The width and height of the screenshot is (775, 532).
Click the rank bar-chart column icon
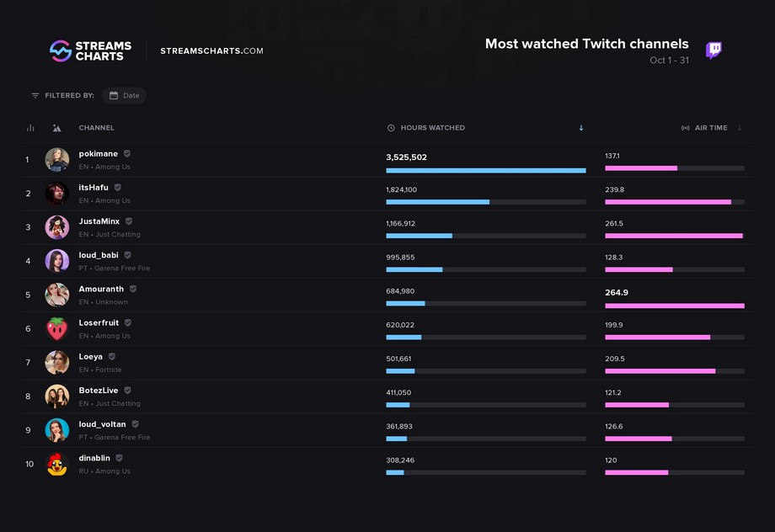(x=30, y=128)
